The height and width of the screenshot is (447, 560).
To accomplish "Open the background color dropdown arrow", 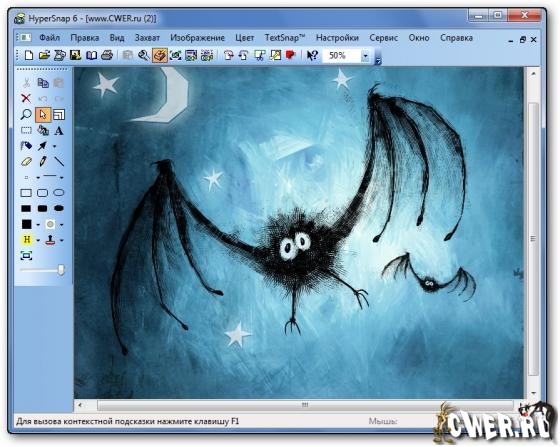I will 62,225.
